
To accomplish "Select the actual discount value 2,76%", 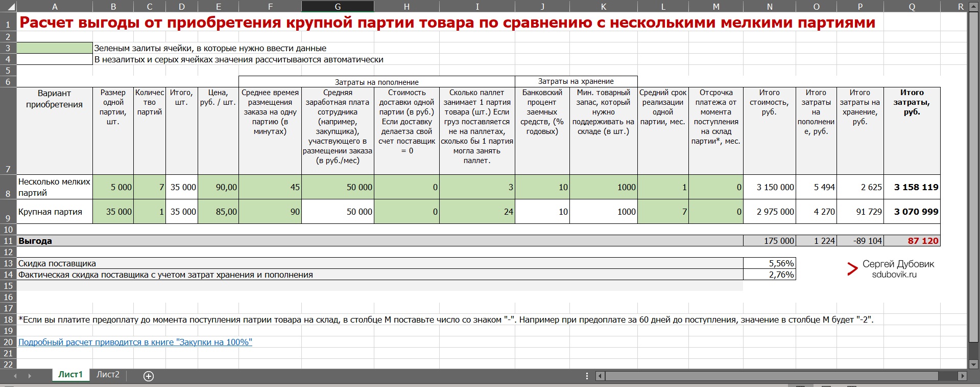I will pyautogui.click(x=770, y=275).
